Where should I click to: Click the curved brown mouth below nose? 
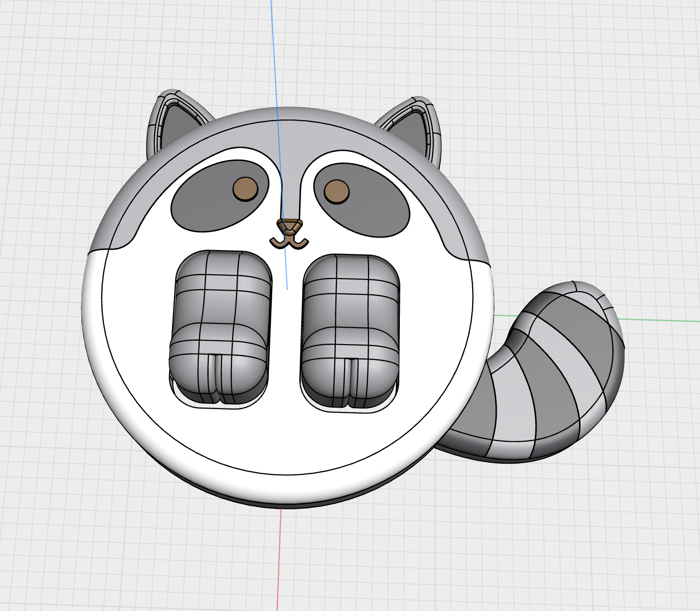click(x=289, y=243)
